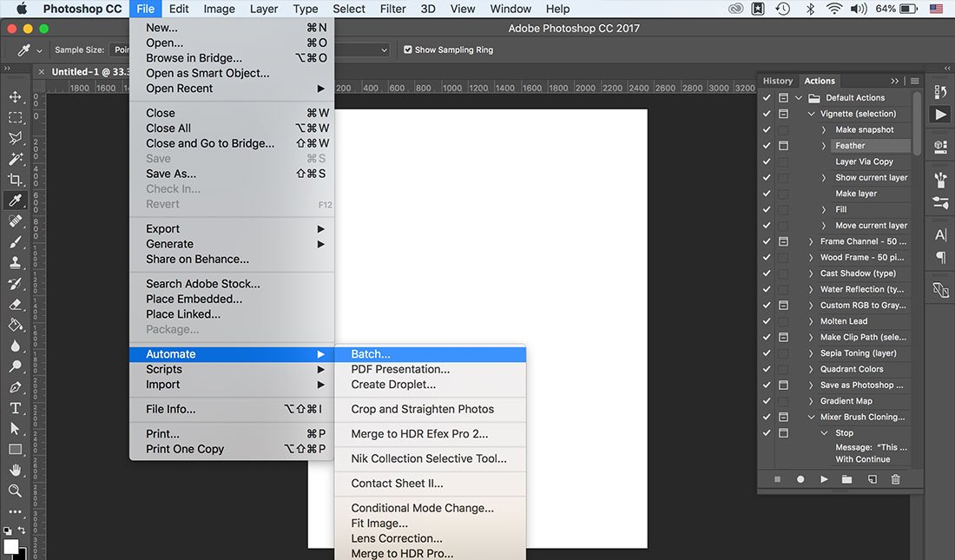
Task: Pick the Magic Wand tool
Action: click(15, 159)
